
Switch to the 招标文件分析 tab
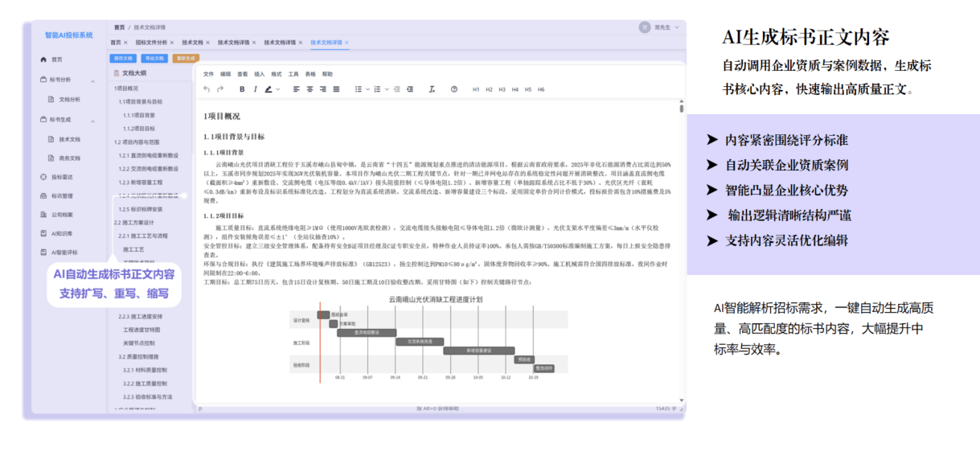[151, 43]
